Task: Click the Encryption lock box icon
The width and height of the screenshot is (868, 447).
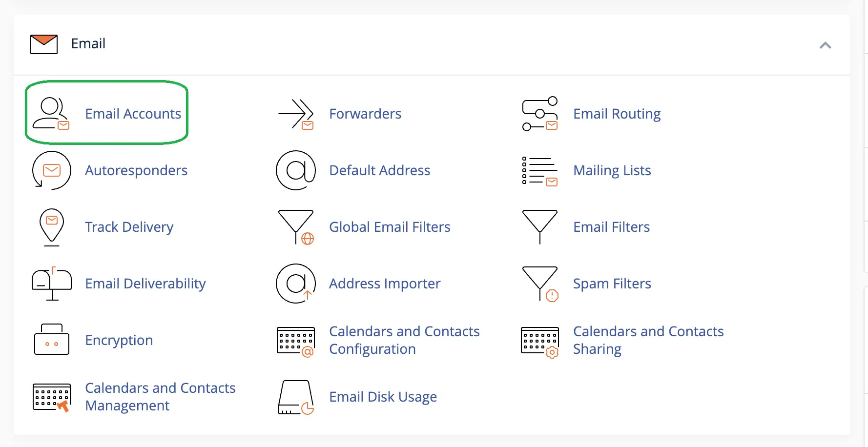Action: tap(51, 339)
